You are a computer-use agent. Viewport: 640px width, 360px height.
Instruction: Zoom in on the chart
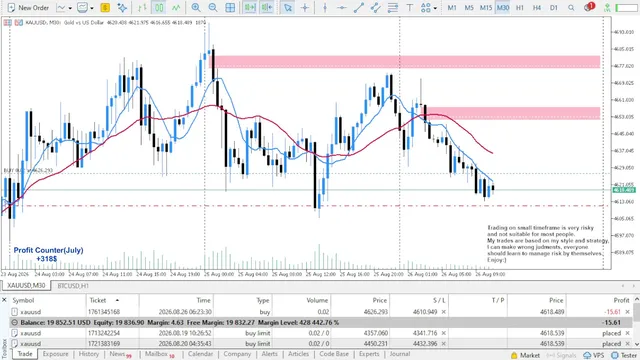[196, 8]
